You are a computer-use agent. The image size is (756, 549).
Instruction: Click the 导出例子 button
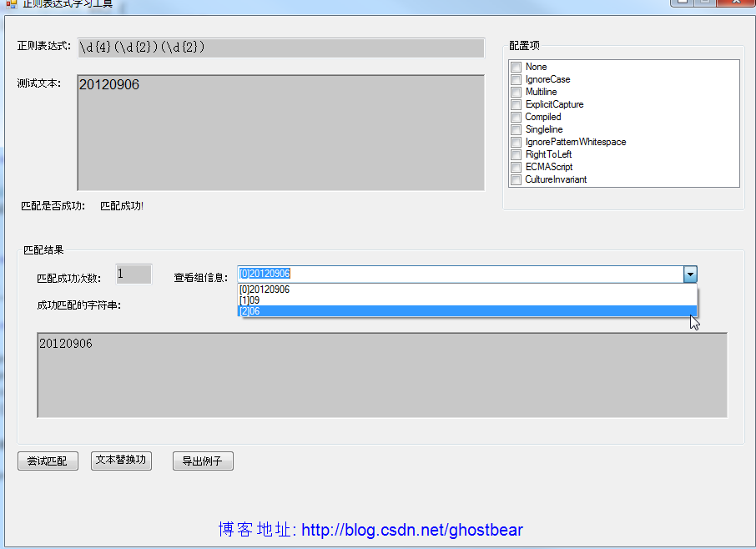tap(203, 461)
